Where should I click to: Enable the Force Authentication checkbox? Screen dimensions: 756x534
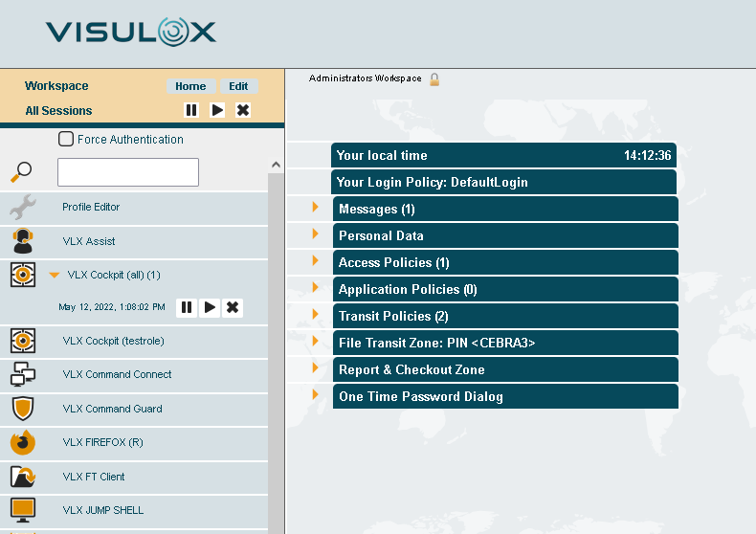click(66, 139)
